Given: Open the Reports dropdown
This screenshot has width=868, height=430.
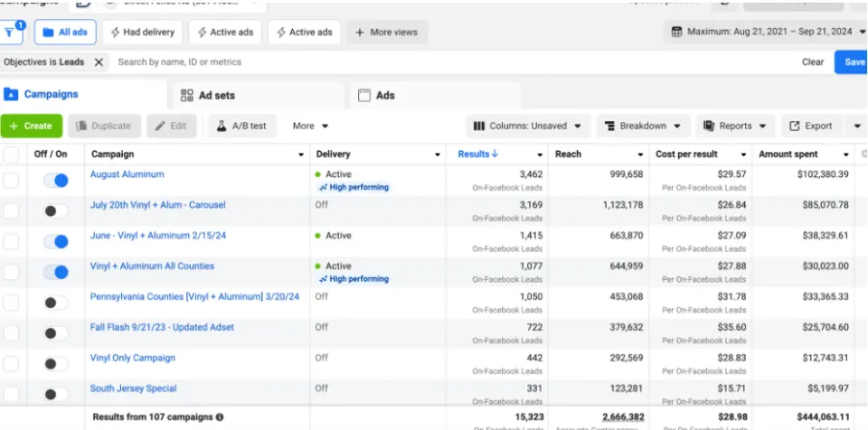Looking at the screenshot, I should tap(734, 126).
